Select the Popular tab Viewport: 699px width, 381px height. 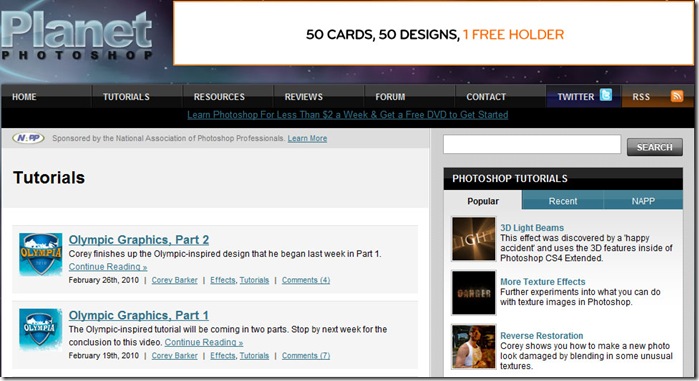click(x=483, y=201)
